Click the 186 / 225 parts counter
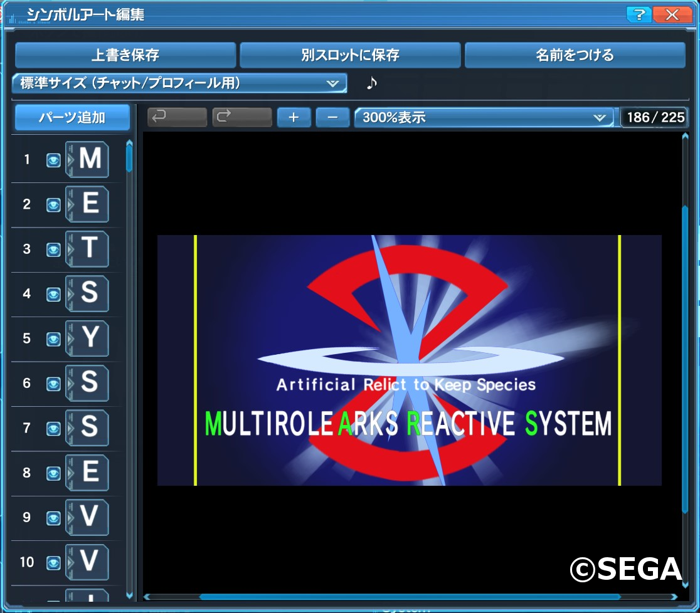 (x=655, y=117)
